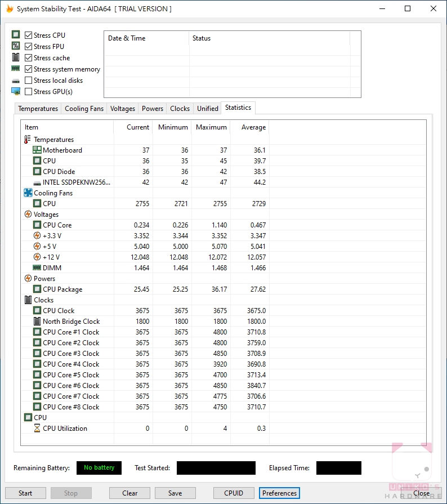Viewport: 447px width, 504px height.
Task: Open the Preferences button
Action: click(279, 493)
